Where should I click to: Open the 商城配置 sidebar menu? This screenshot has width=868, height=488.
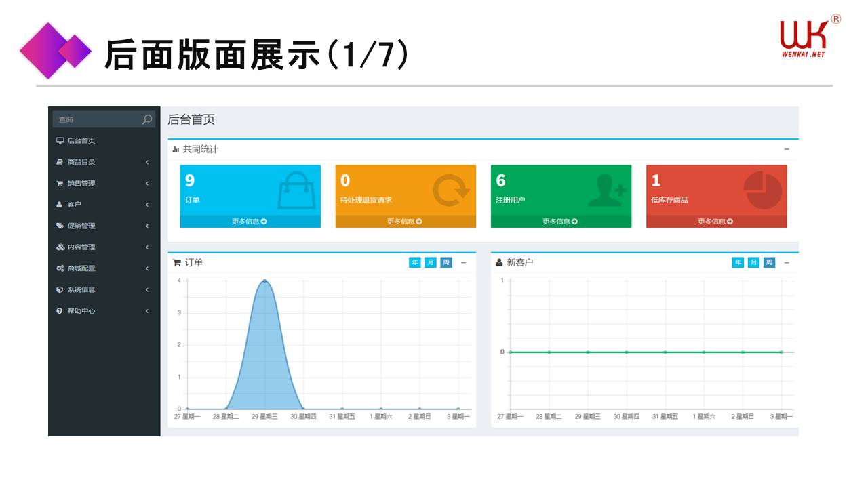pyautogui.click(x=104, y=268)
